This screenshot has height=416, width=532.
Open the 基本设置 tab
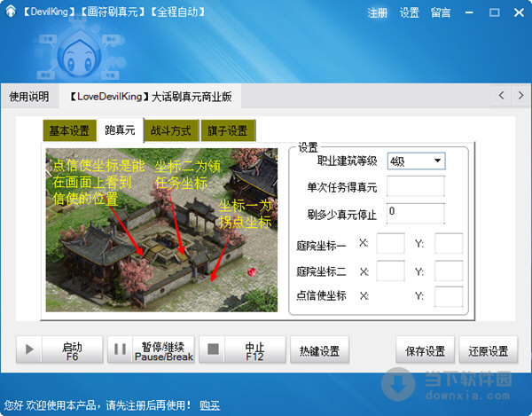click(x=69, y=130)
